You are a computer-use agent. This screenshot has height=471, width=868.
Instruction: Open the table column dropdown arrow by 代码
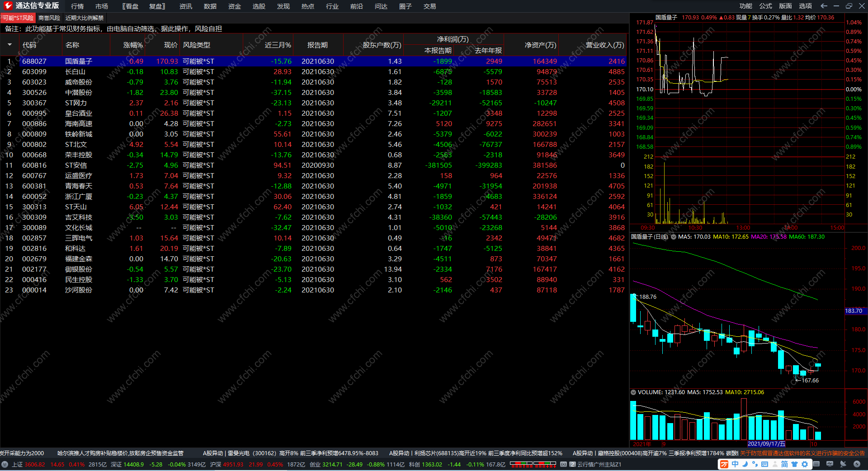click(x=9, y=45)
